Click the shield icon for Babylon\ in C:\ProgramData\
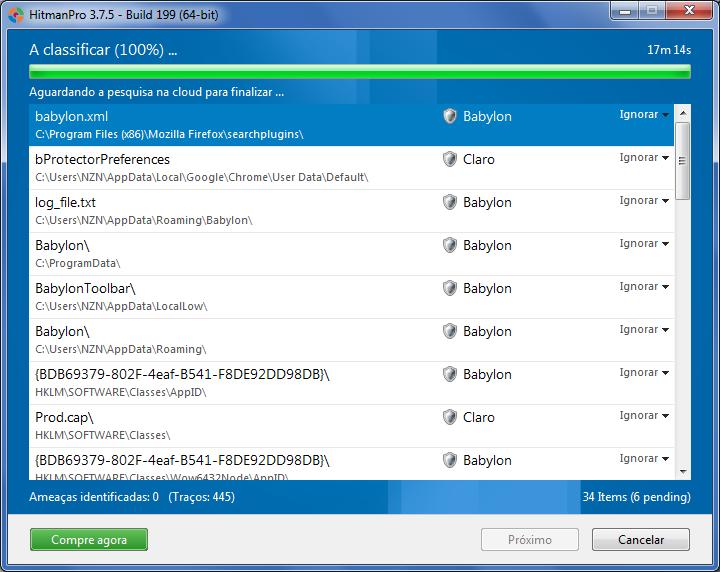The image size is (720, 572). click(450, 245)
